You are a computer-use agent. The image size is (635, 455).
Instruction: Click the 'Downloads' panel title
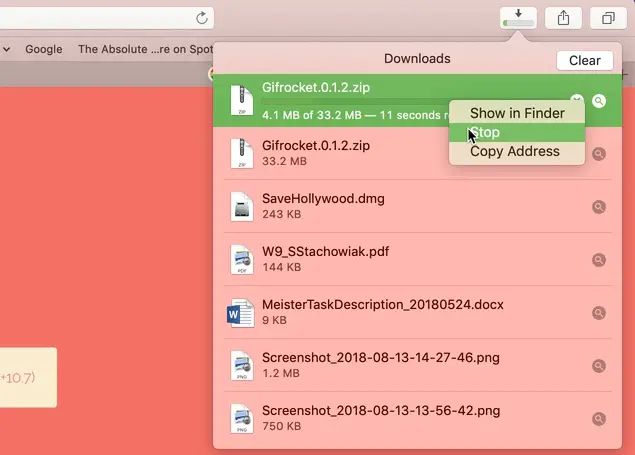[417, 59]
